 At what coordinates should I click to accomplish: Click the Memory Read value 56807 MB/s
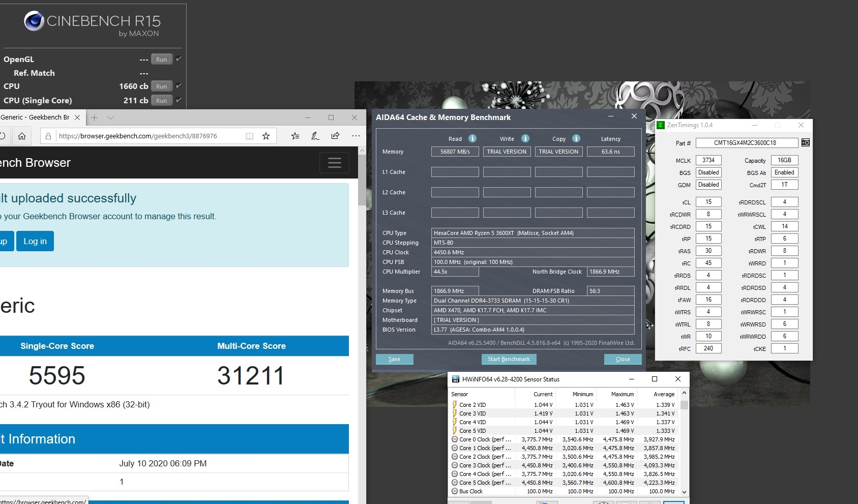455,152
